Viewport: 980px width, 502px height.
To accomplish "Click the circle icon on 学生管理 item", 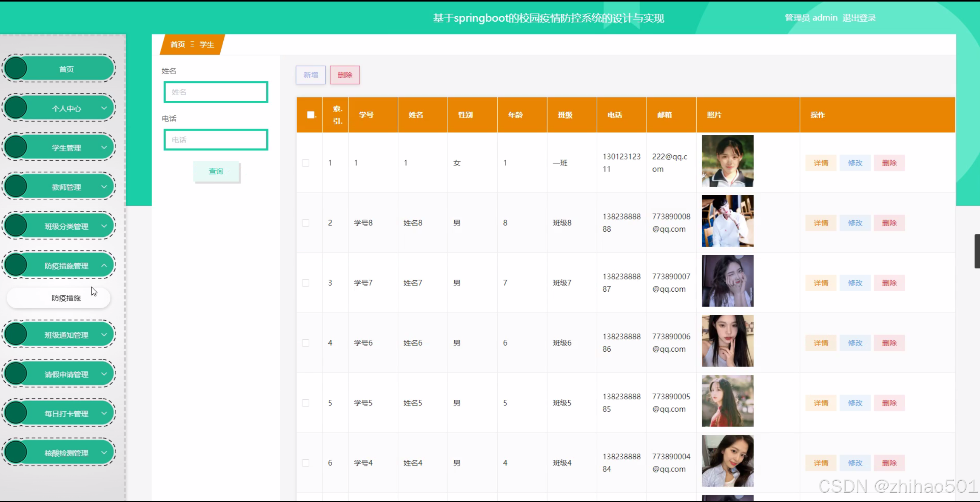I will pos(16,147).
